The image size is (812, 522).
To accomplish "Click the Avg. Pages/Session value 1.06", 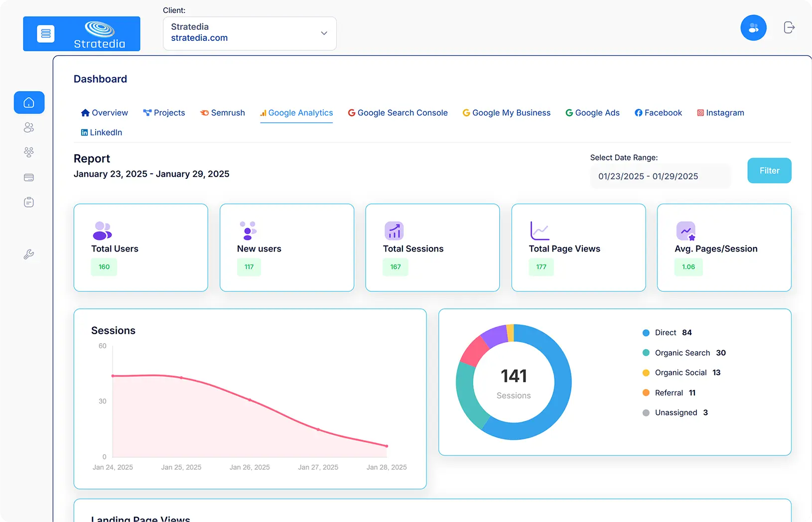I will [688, 267].
